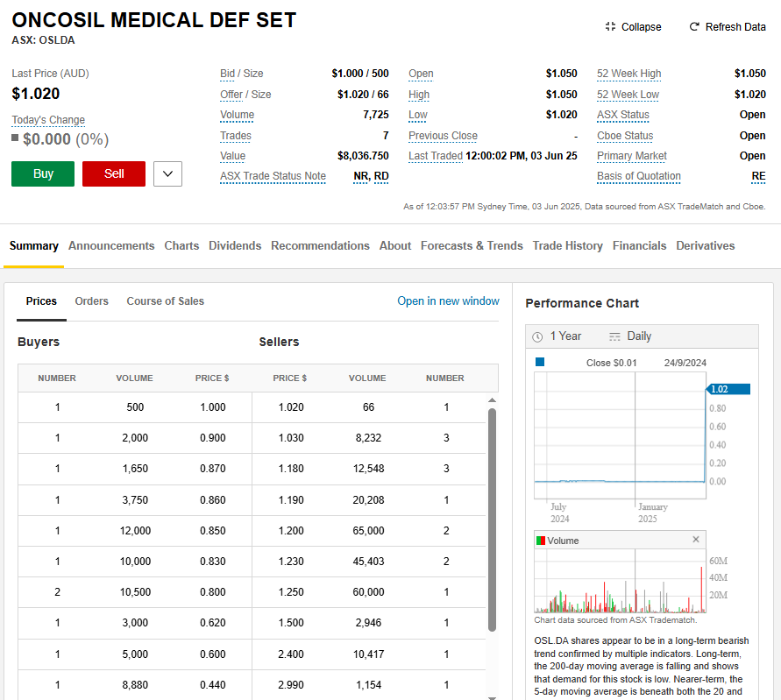The height and width of the screenshot is (700, 781).
Task: Click the Value amount $8,036.750
Action: 363,156
